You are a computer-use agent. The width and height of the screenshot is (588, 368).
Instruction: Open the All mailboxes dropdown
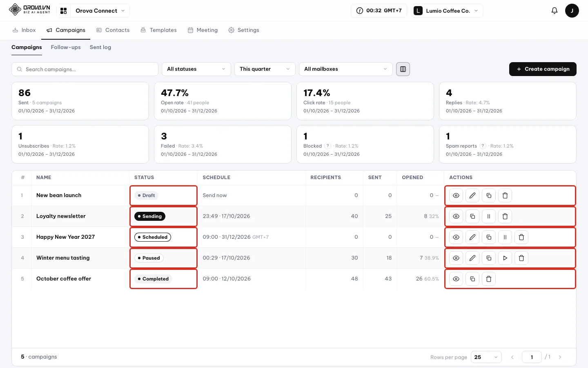point(346,69)
